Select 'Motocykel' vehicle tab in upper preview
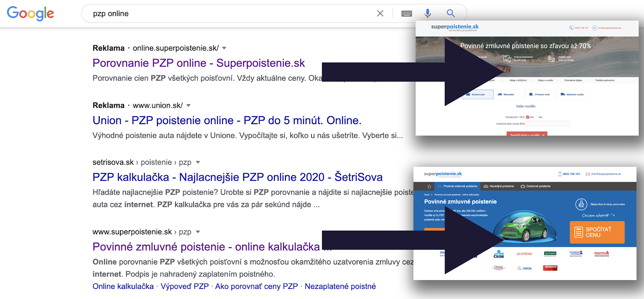 pyautogui.click(x=509, y=94)
